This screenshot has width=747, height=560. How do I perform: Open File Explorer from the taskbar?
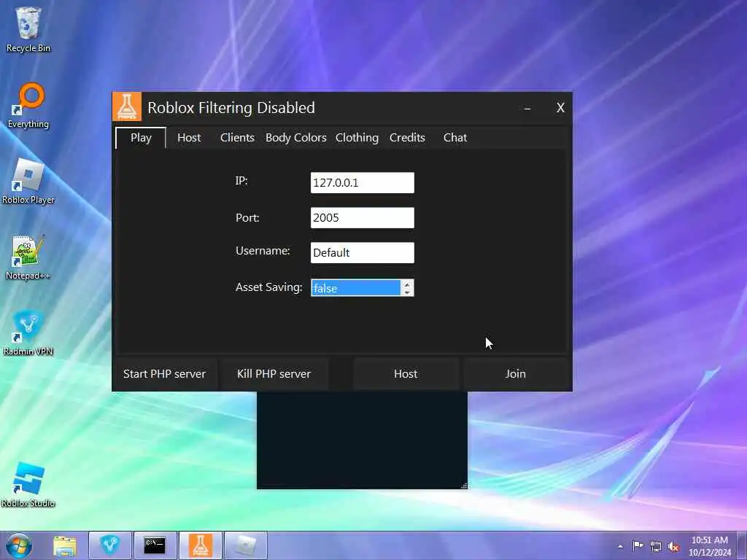pyautogui.click(x=65, y=545)
